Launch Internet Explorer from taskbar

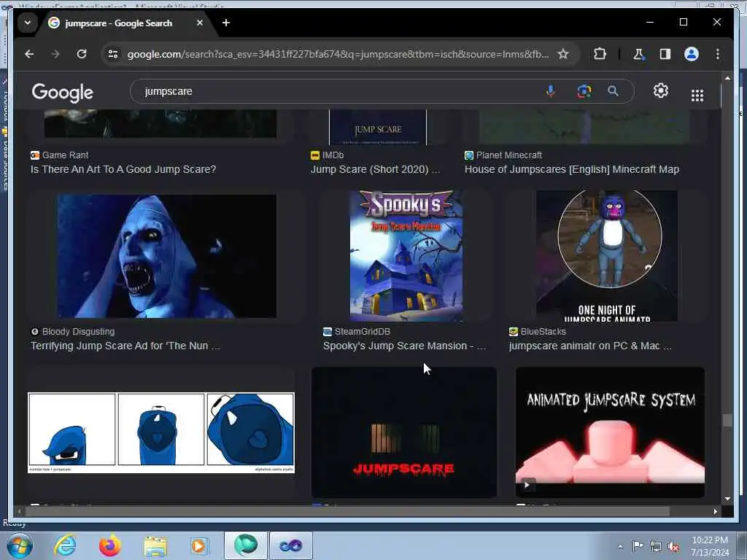(x=65, y=545)
